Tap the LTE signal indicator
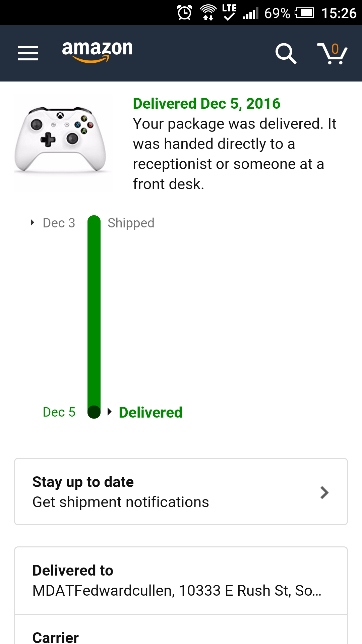This screenshot has height=644, width=362. coord(229,12)
